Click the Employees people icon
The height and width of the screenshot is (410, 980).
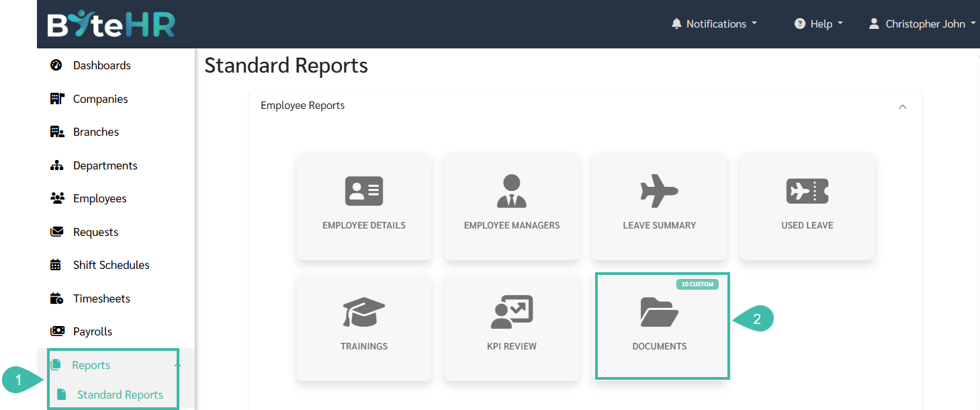coord(57,198)
